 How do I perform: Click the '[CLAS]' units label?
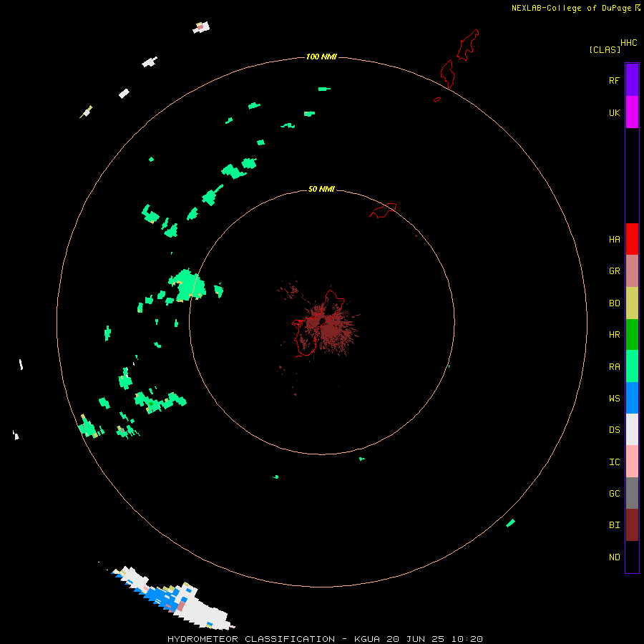(x=605, y=49)
